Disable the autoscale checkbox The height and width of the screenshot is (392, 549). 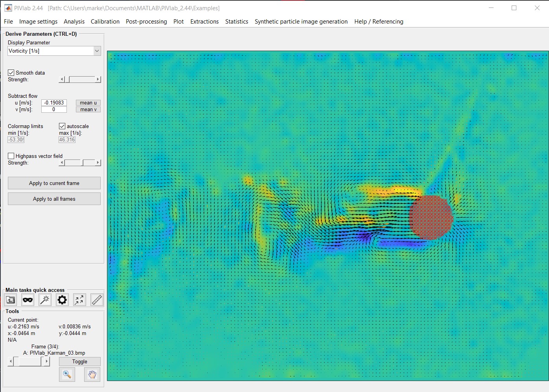(62, 126)
